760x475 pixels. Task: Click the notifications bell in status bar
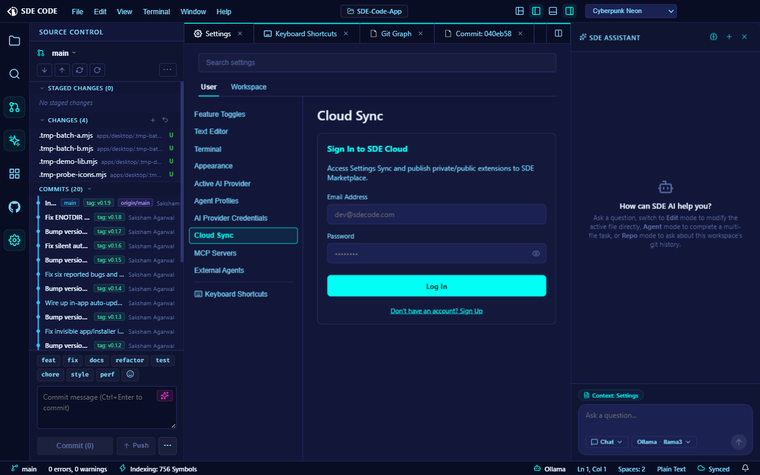click(745, 468)
